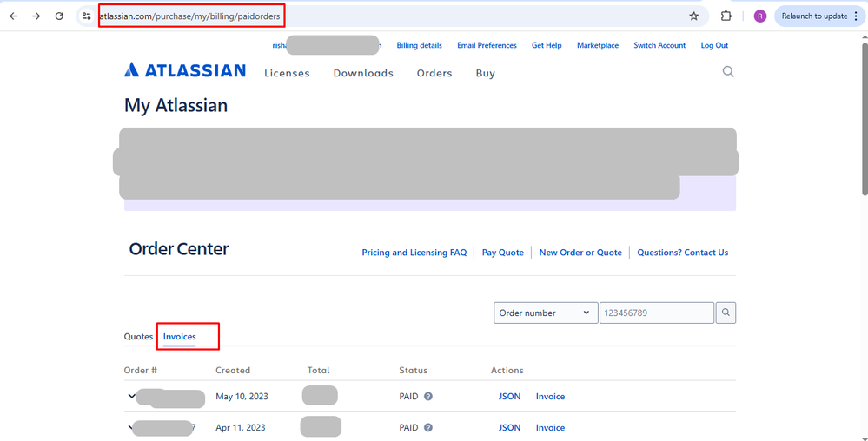Expand the Apr 11, 2023 order row
868x441 pixels.
[x=131, y=427]
